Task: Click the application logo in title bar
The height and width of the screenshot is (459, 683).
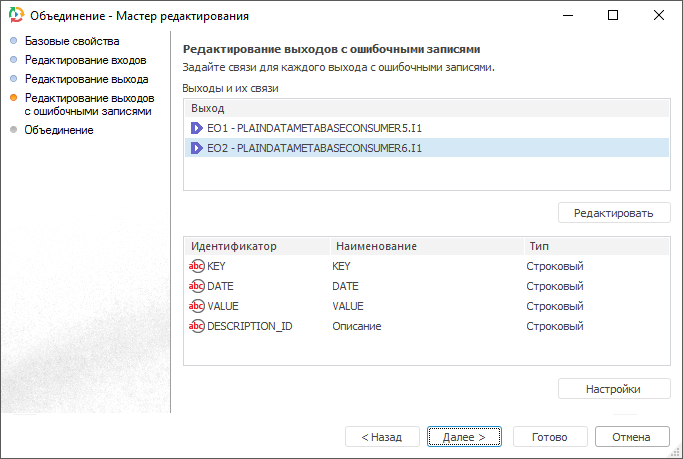Action: pyautogui.click(x=15, y=16)
